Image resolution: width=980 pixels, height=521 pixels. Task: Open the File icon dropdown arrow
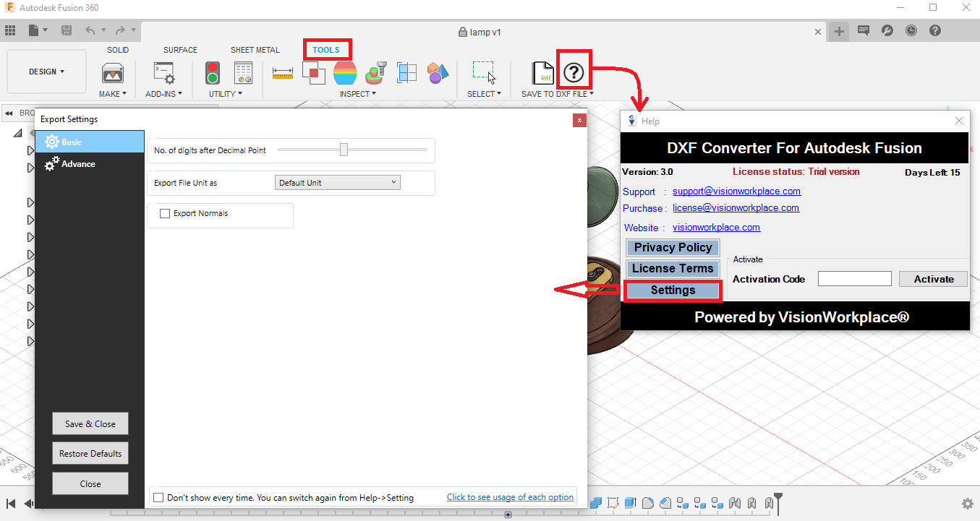coord(46,30)
